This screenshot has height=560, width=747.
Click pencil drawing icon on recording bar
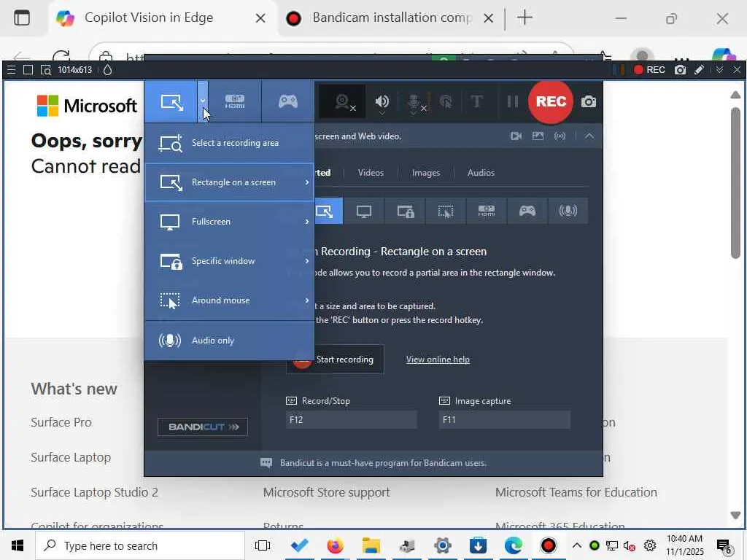pyautogui.click(x=699, y=70)
